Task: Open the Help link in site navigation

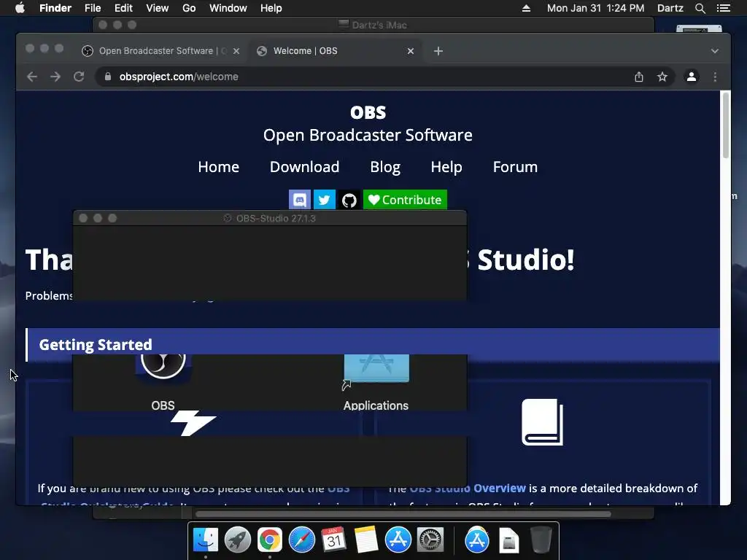Action: click(x=446, y=167)
